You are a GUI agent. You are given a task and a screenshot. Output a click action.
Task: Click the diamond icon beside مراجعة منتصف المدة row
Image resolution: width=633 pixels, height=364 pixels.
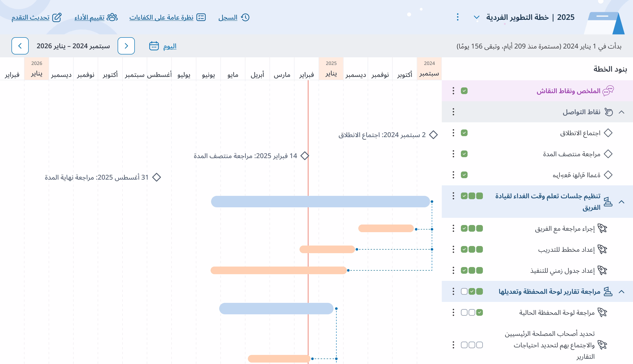[608, 154]
